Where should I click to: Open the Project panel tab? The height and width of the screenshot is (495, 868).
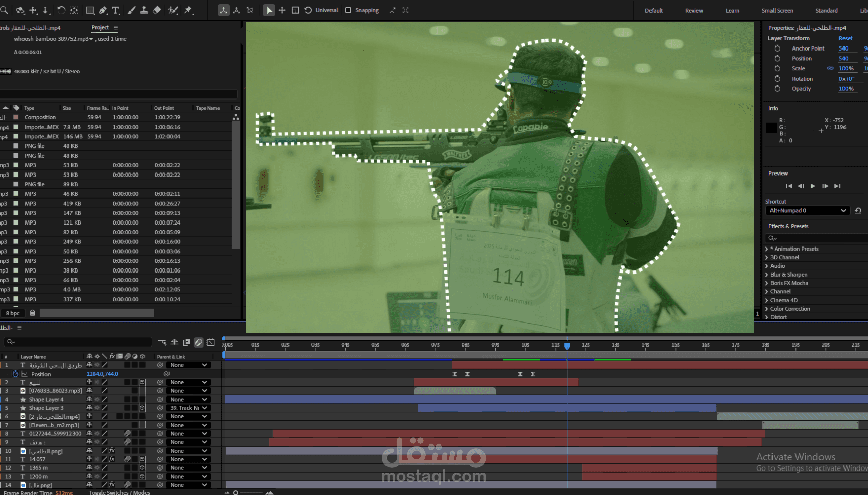coord(100,28)
